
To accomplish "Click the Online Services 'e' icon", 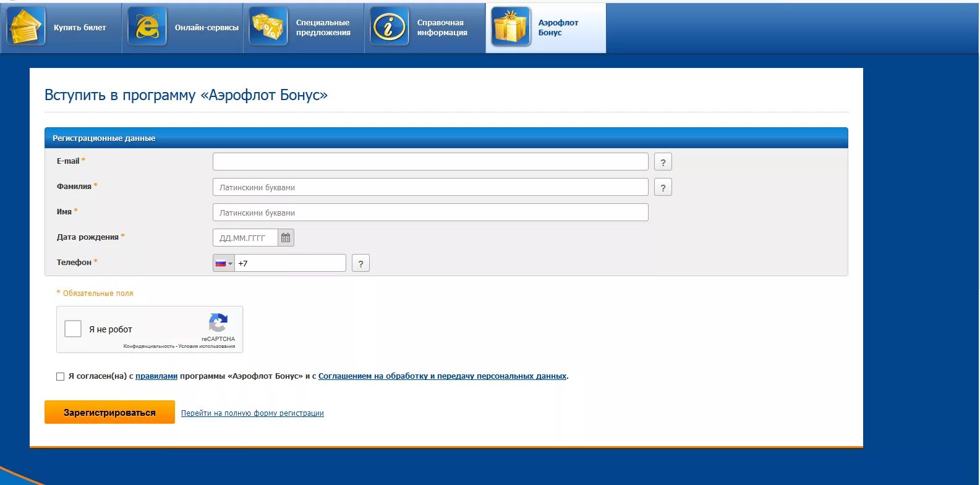I will tap(147, 27).
